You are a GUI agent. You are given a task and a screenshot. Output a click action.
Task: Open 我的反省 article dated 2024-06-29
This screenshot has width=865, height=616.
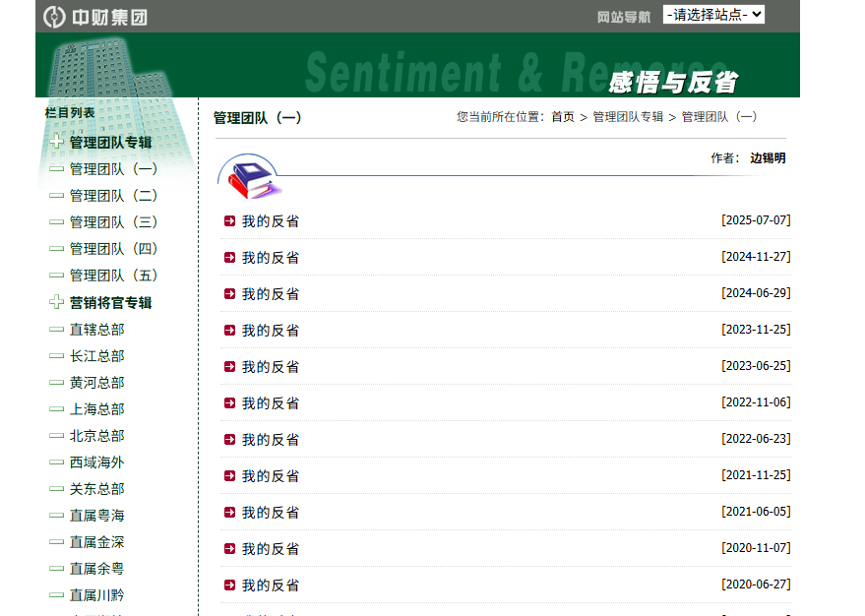271,294
